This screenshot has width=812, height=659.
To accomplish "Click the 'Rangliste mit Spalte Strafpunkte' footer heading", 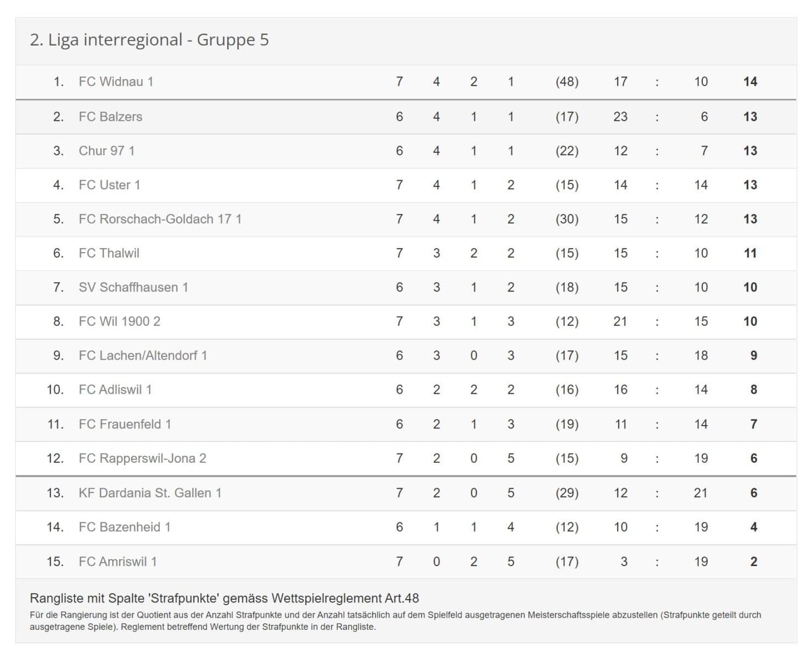I will [224, 598].
